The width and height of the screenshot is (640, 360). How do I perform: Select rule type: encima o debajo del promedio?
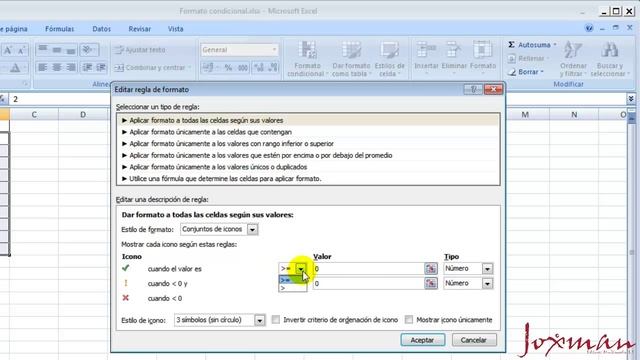[x=308, y=155]
